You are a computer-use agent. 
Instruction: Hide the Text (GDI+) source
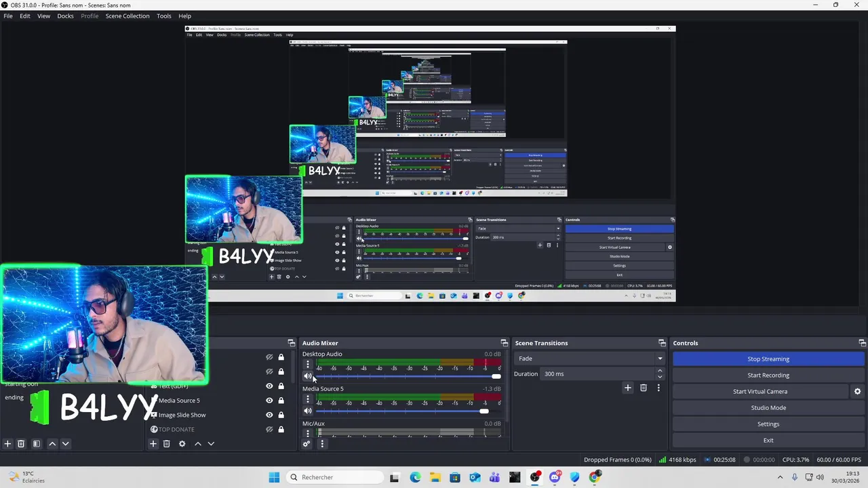point(269,386)
